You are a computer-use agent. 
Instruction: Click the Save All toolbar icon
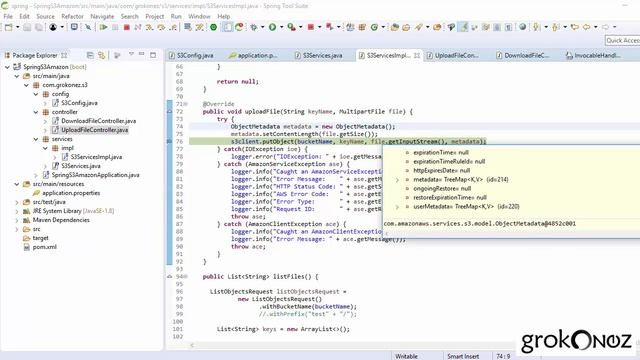click(39, 27)
